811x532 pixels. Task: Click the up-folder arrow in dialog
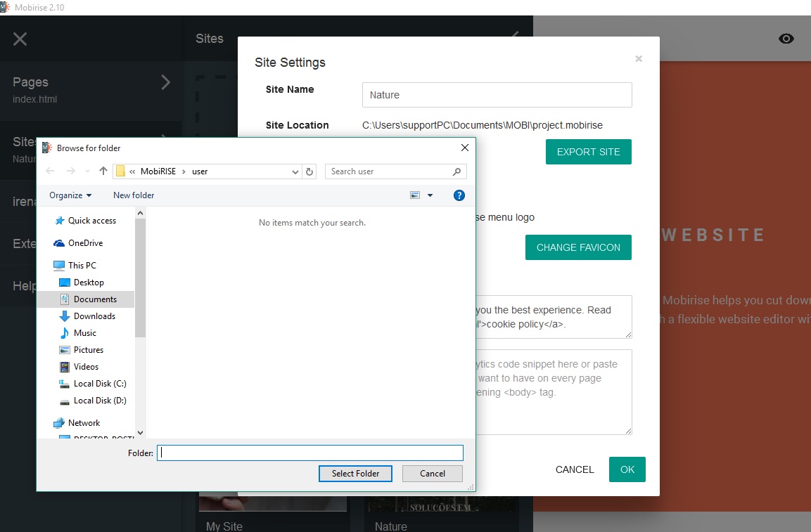coord(103,171)
